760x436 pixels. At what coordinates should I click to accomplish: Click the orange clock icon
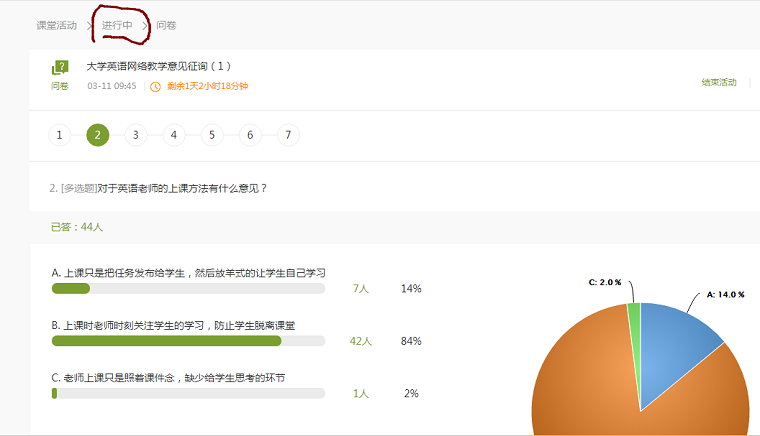(155, 87)
